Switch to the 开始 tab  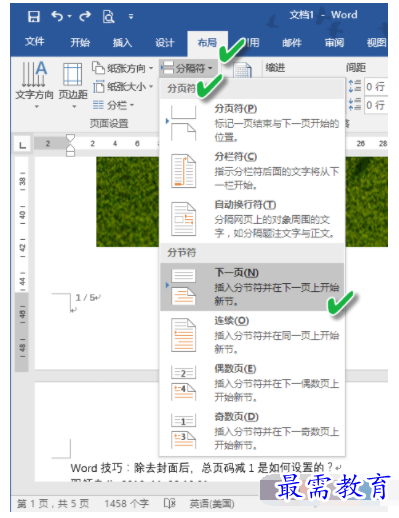(x=80, y=42)
